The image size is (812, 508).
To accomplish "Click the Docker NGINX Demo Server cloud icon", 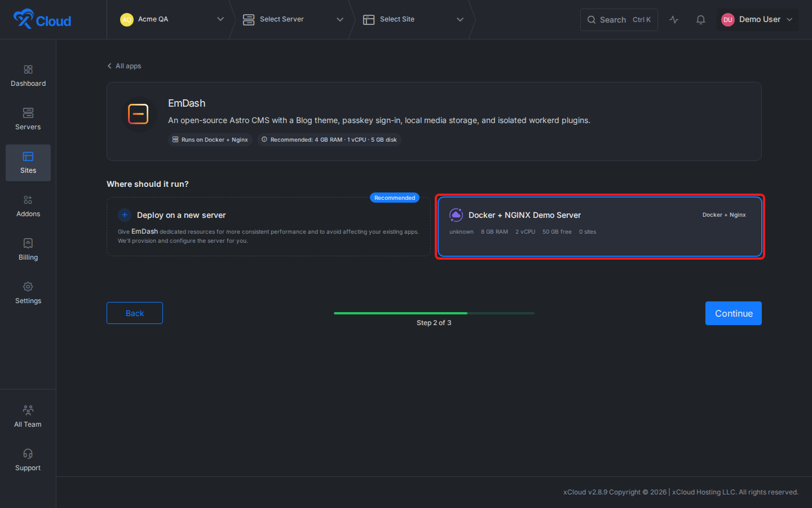I will pyautogui.click(x=456, y=215).
